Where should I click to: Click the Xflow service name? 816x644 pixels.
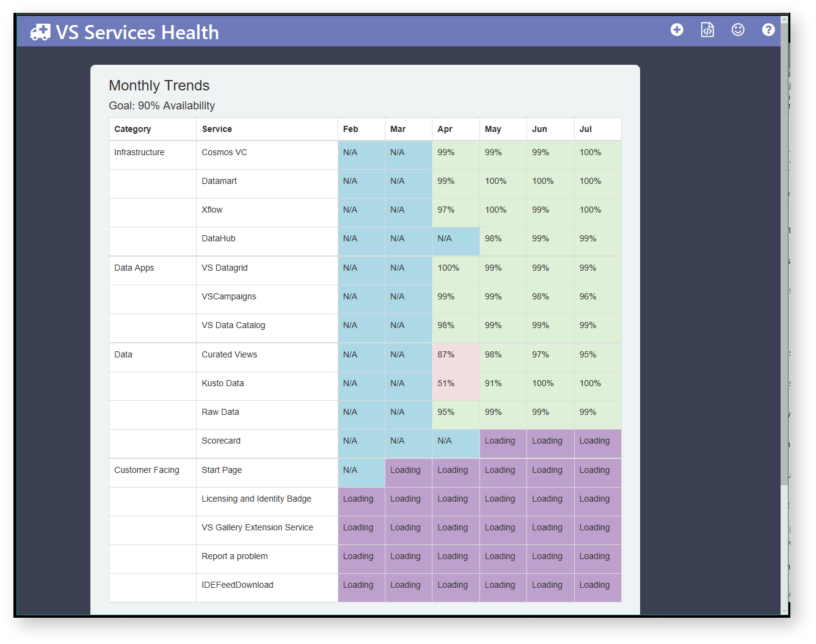(212, 210)
